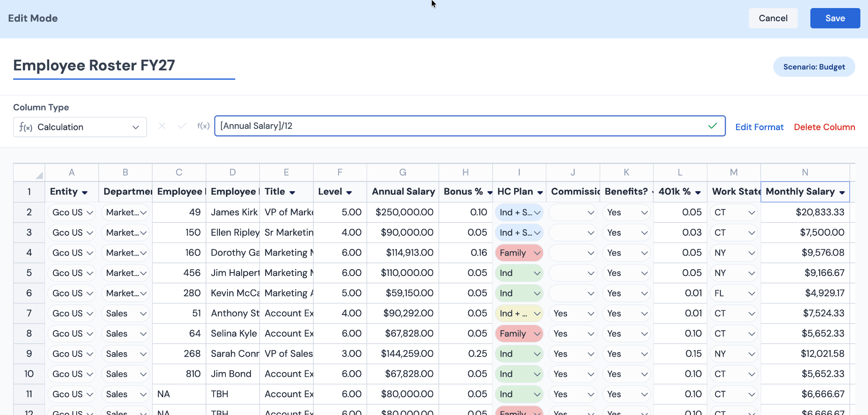Select row 5 header number

click(29, 273)
